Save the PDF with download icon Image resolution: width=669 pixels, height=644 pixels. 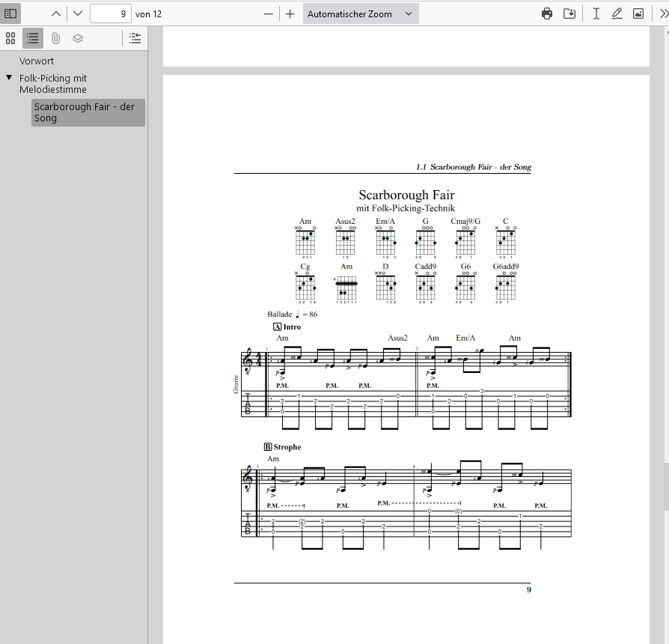click(x=569, y=13)
